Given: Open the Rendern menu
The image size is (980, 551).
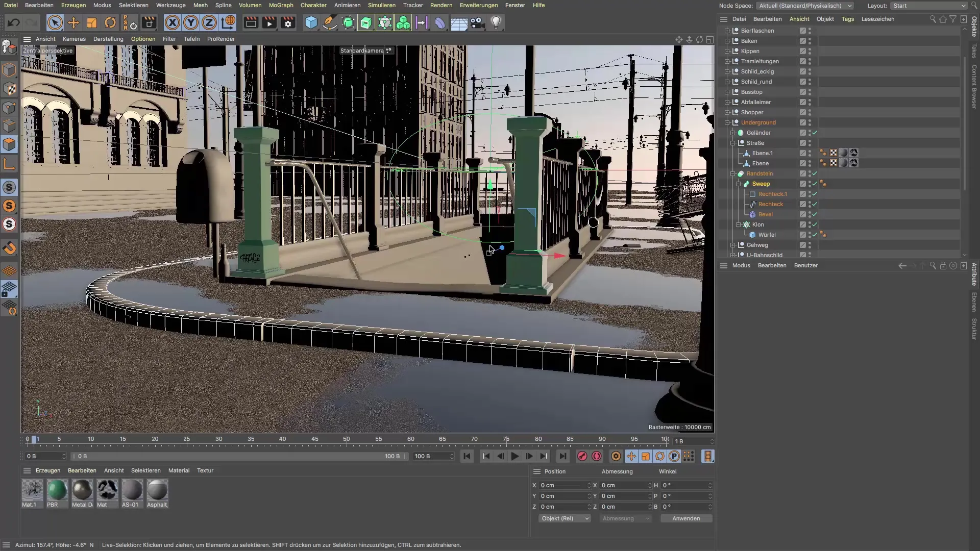Looking at the screenshot, I should tap(441, 5).
